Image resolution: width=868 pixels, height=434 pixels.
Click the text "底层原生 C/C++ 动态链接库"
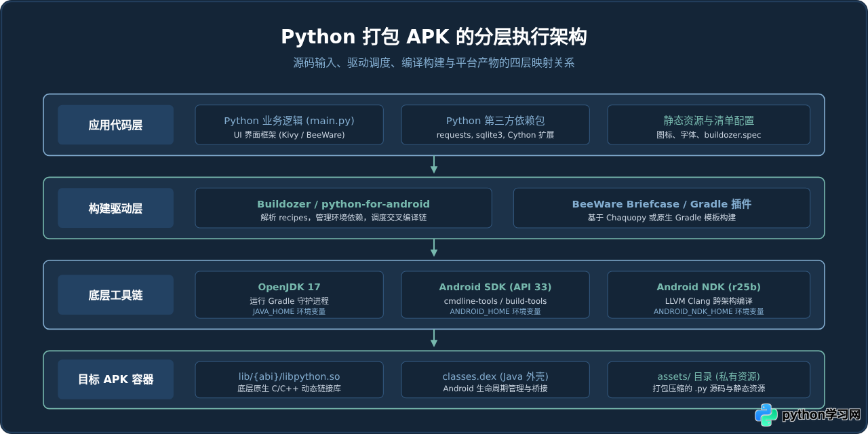pyautogui.click(x=289, y=389)
